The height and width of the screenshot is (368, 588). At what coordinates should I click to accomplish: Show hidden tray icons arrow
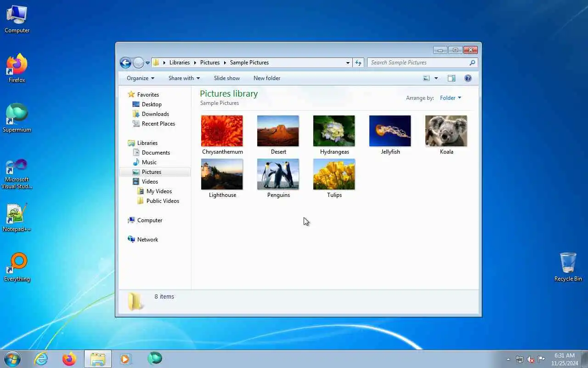click(x=508, y=359)
